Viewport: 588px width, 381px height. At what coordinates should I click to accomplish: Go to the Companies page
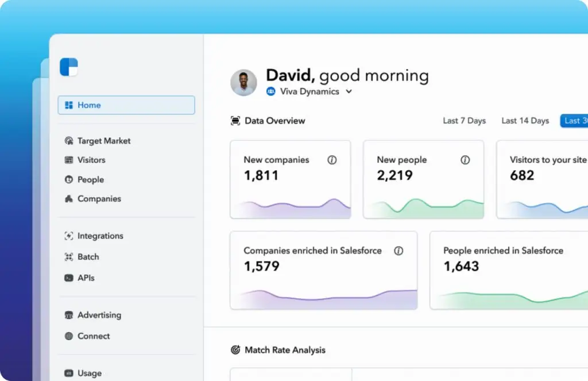point(99,199)
